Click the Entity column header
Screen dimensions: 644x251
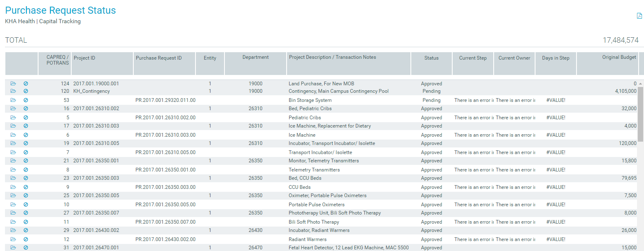pyautogui.click(x=210, y=63)
